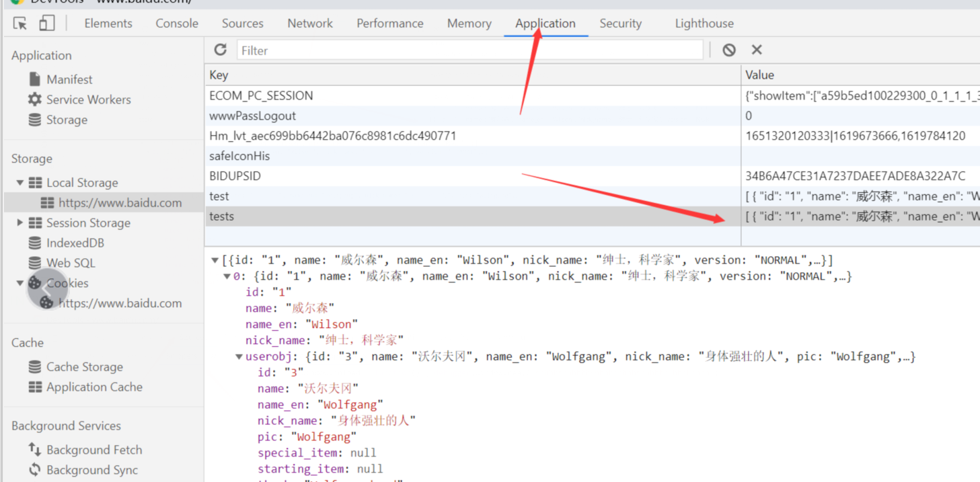Click name_en value "Wilson" in preview
The image size is (980, 482).
click(332, 325)
